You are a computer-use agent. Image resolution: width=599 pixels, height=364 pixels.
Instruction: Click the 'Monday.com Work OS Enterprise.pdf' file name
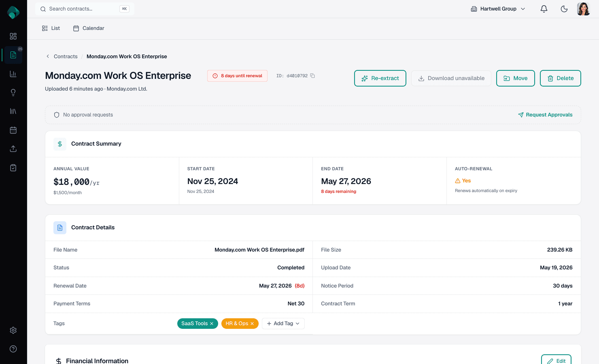click(x=259, y=250)
